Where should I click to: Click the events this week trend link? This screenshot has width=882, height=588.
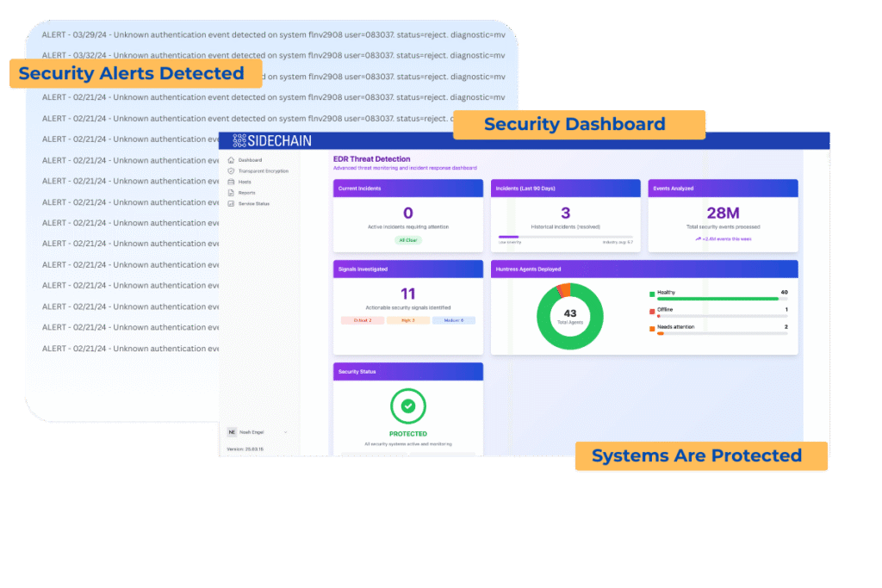[x=724, y=239]
